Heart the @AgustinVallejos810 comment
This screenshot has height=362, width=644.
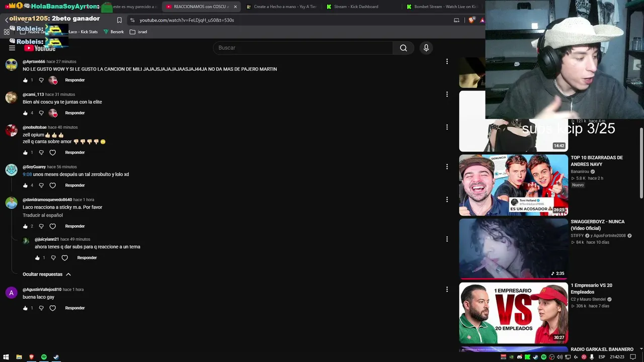tap(52, 308)
